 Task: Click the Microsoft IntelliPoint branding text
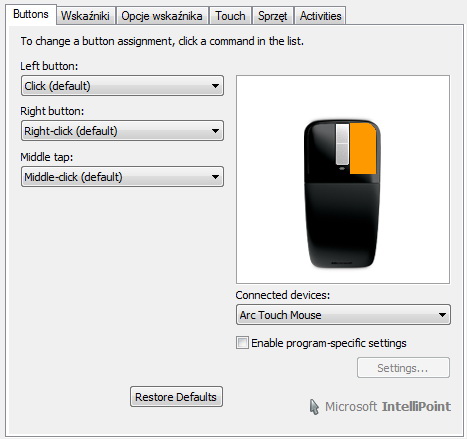click(388, 407)
